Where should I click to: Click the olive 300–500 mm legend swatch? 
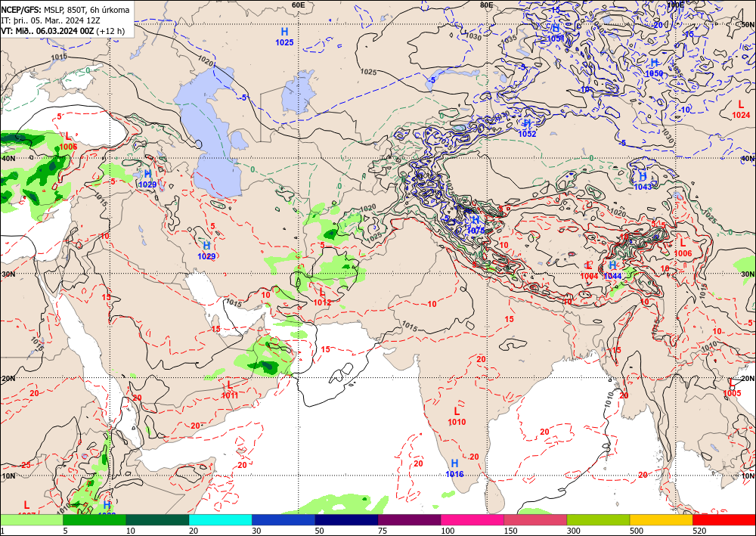pos(598,519)
